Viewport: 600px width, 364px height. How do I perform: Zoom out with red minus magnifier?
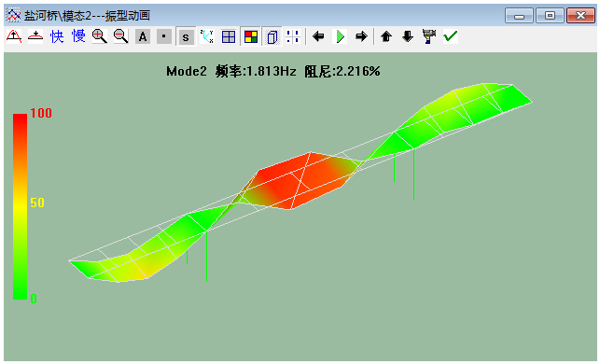[121, 36]
